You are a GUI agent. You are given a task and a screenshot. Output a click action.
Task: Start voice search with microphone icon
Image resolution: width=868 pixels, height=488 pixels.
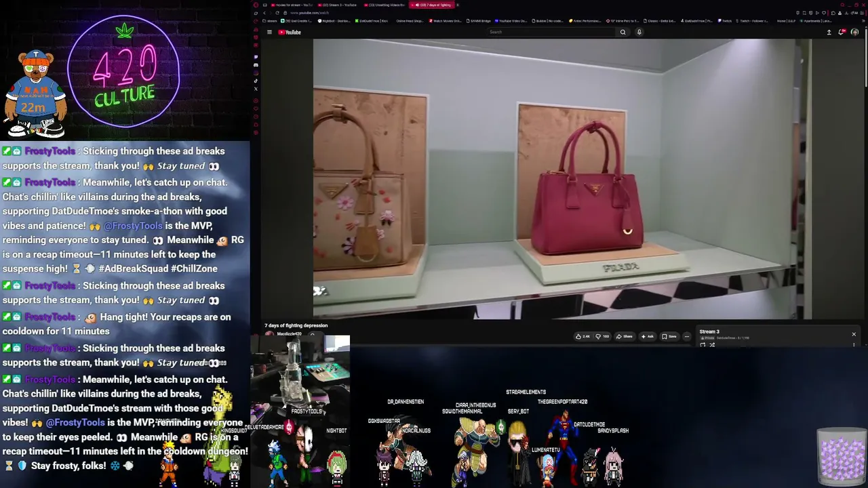click(x=639, y=32)
